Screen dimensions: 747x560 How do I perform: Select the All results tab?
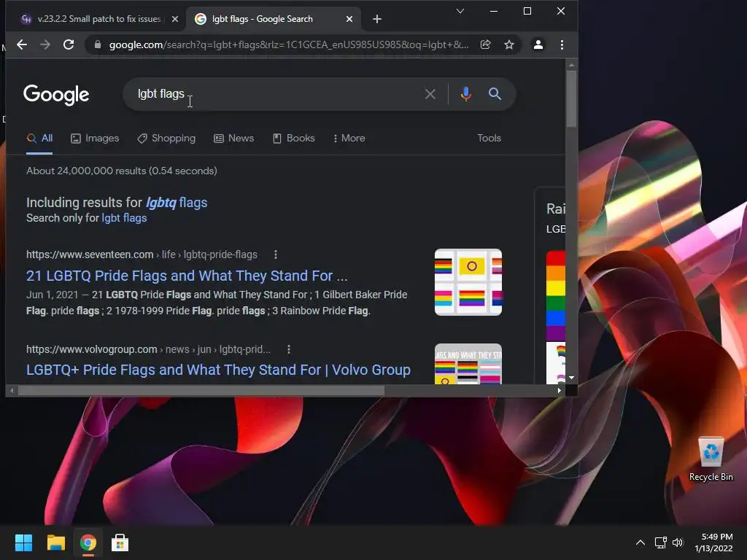(x=39, y=138)
